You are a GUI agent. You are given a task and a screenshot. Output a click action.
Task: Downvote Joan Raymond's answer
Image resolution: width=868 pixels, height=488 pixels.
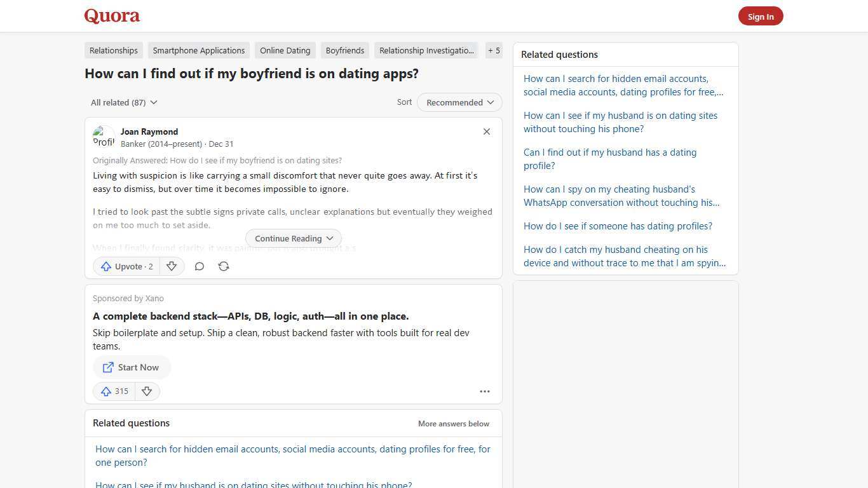pos(172,266)
